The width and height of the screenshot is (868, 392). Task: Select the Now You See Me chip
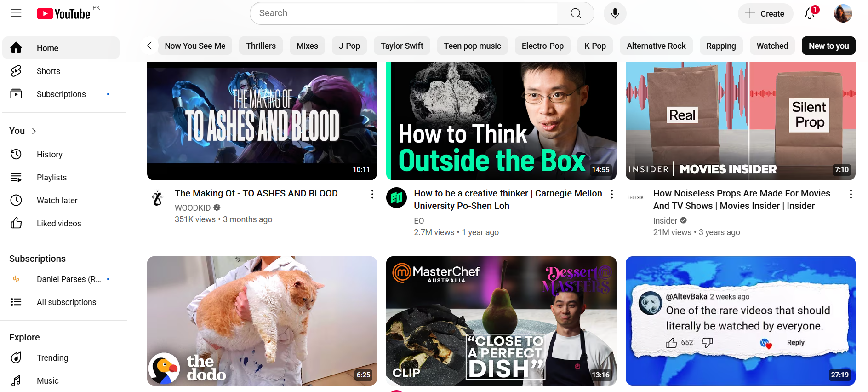(x=195, y=46)
